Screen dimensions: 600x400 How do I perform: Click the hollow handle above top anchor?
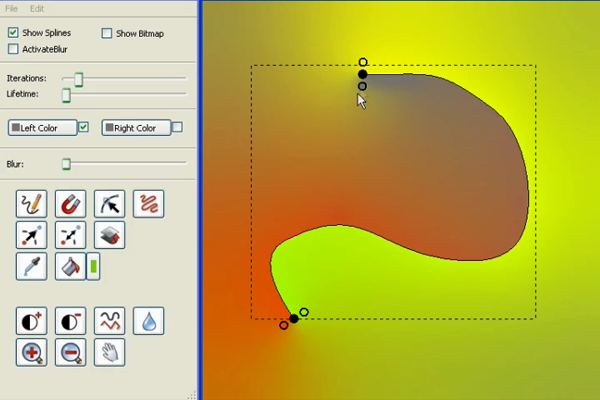(363, 62)
